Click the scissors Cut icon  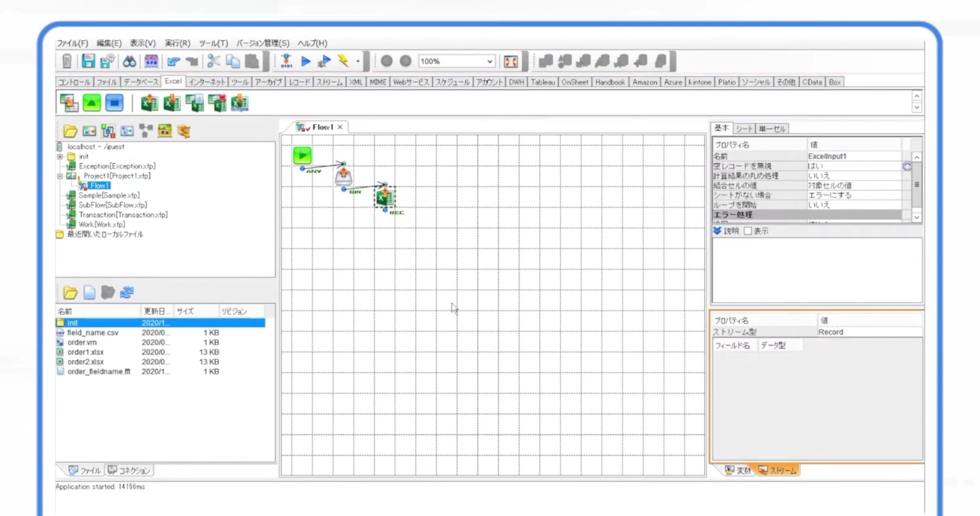pyautogui.click(x=213, y=61)
